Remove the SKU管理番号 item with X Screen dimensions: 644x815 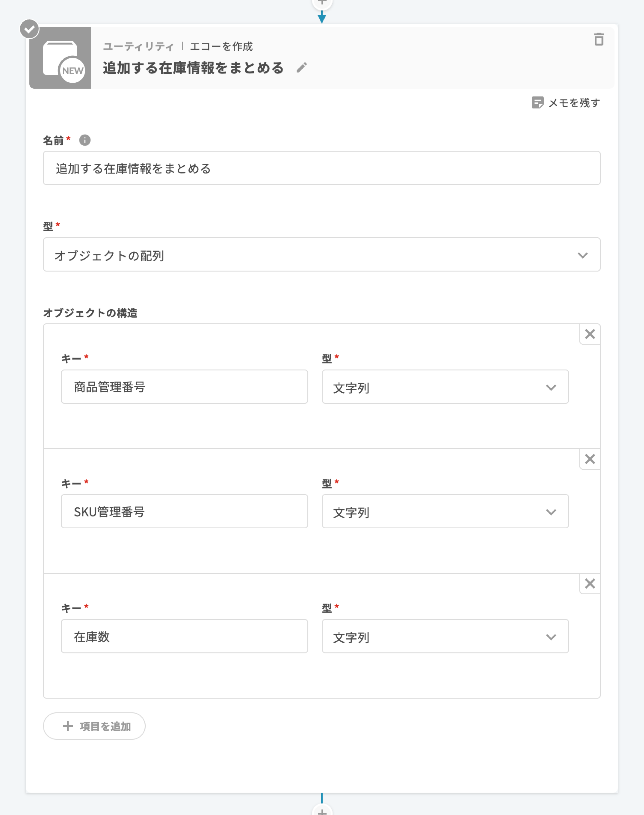pos(590,459)
